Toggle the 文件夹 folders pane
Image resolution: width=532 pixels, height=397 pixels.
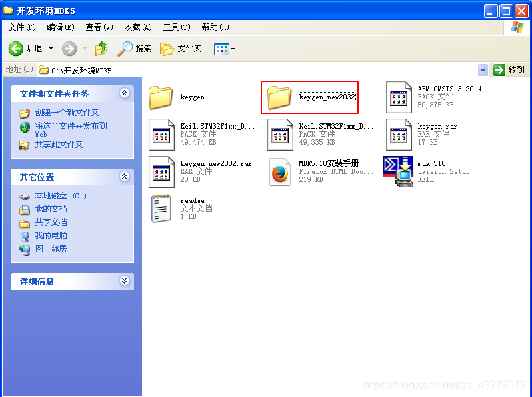tap(181, 49)
